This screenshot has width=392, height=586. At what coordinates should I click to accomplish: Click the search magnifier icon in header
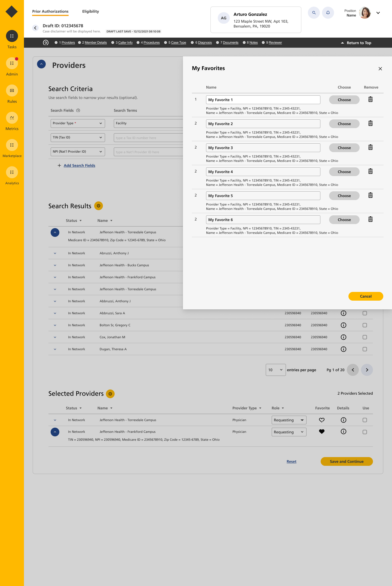tap(314, 13)
